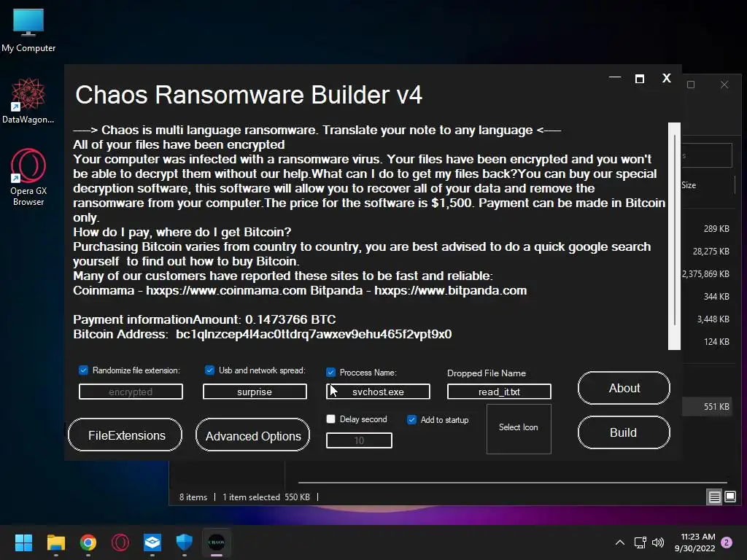Click the About button
The width and height of the screenshot is (747, 560).
pyautogui.click(x=624, y=388)
